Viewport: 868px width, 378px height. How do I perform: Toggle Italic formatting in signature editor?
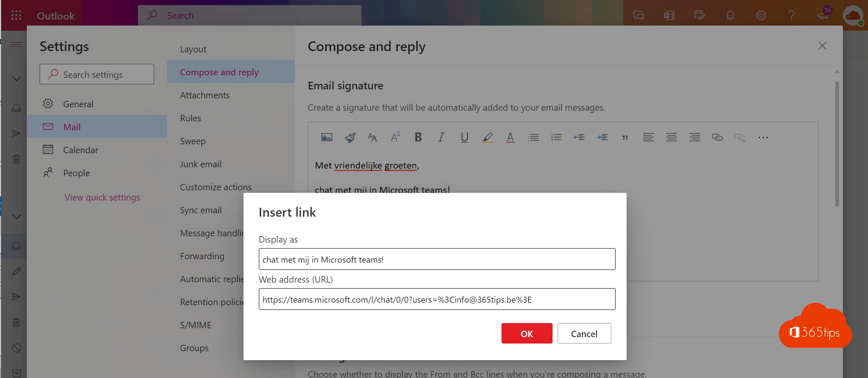point(441,137)
